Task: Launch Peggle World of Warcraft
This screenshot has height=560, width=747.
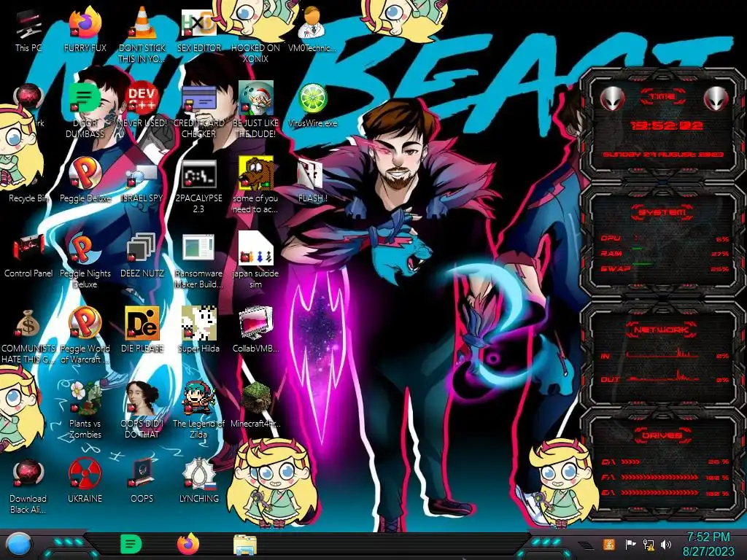Action: click(x=85, y=335)
